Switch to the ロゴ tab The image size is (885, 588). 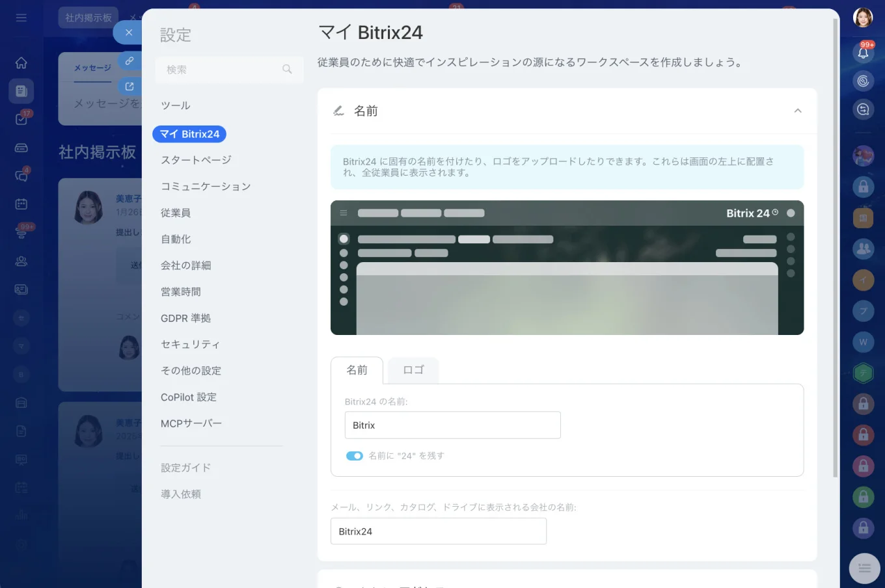[413, 370]
